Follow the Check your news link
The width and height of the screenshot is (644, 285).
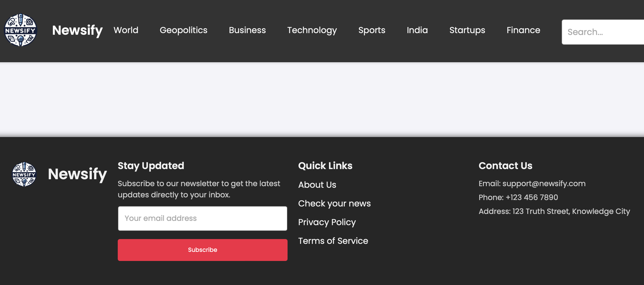tap(335, 204)
